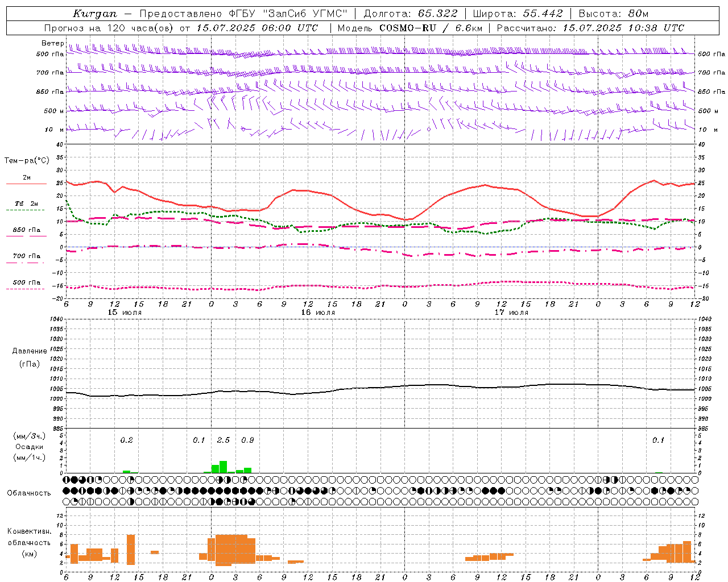The height and width of the screenshot is (582, 728).
Task: Click the "(гПа)" unit under Давление
Action: 30,364
